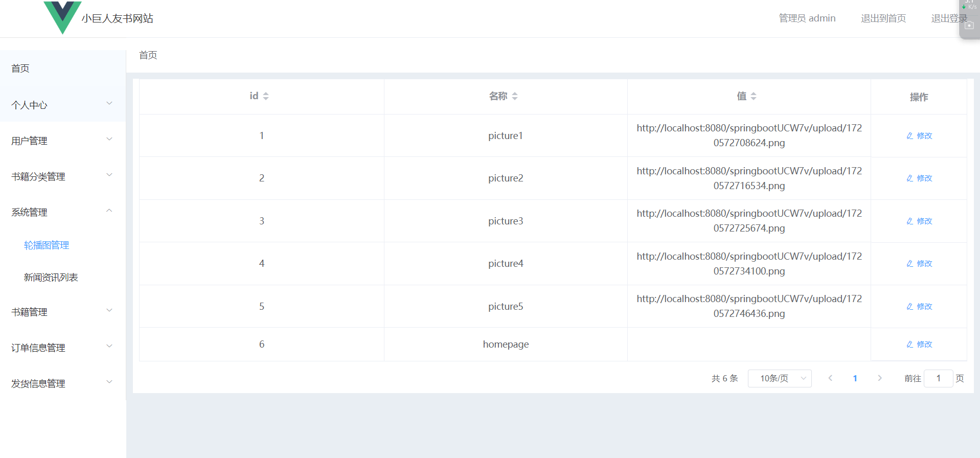Click the homepage name cell

click(x=506, y=344)
